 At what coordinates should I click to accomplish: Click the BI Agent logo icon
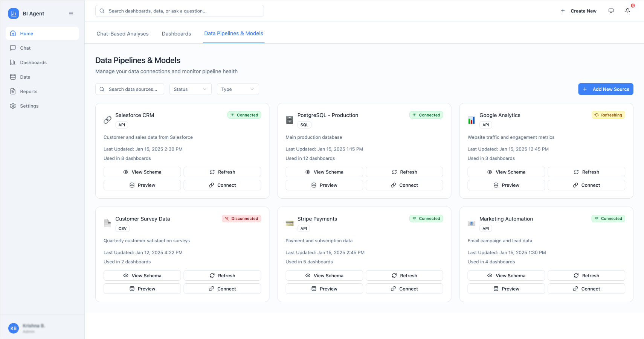click(14, 14)
